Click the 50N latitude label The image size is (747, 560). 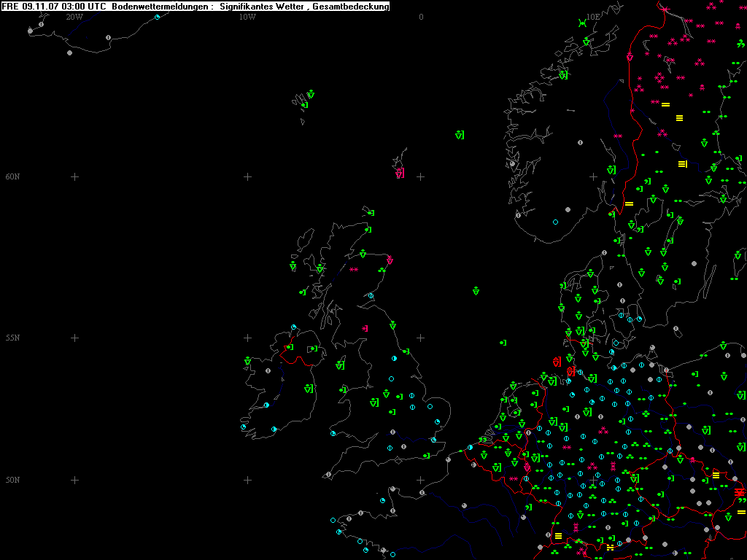click(12, 480)
